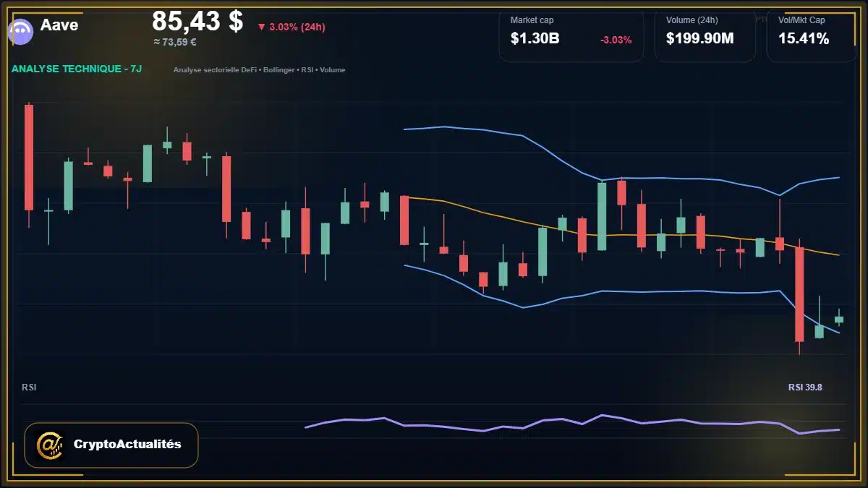Open the Market cap card
The width and height of the screenshot is (868, 488).
click(x=571, y=35)
